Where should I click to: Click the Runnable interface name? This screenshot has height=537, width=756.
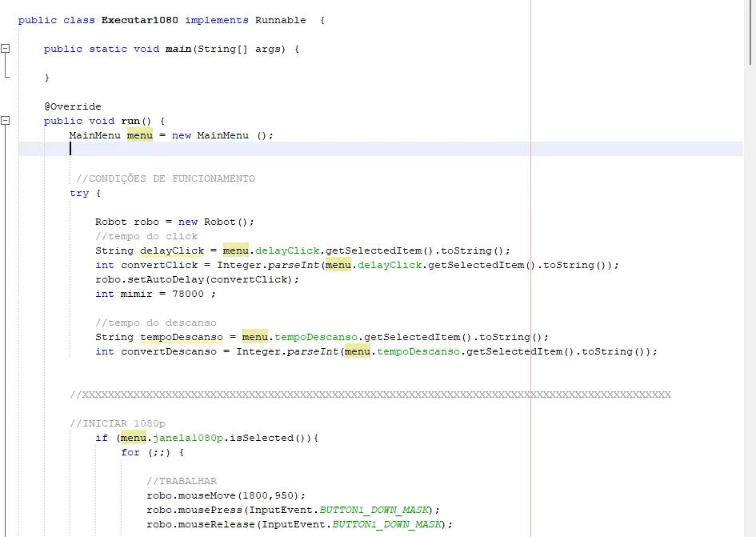click(x=281, y=20)
